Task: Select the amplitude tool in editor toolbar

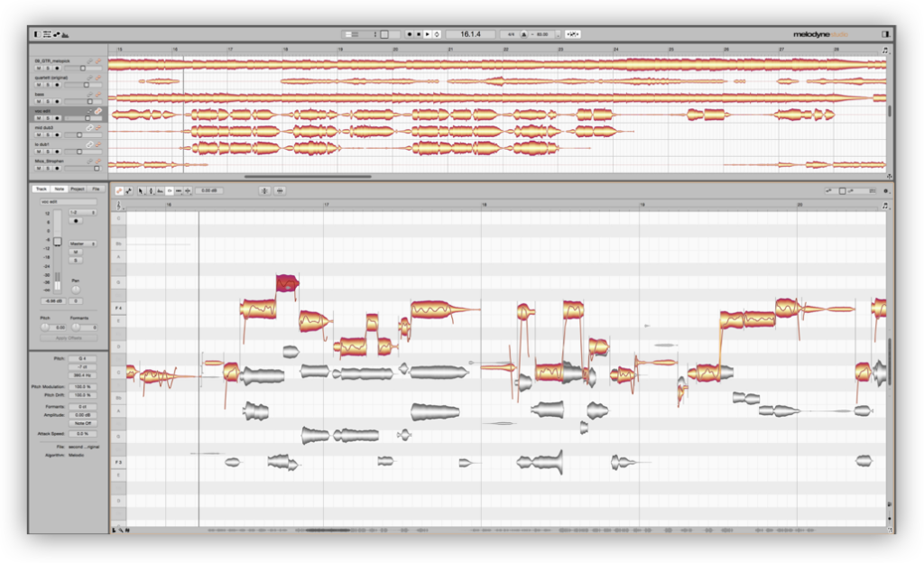Action: pyautogui.click(x=169, y=190)
